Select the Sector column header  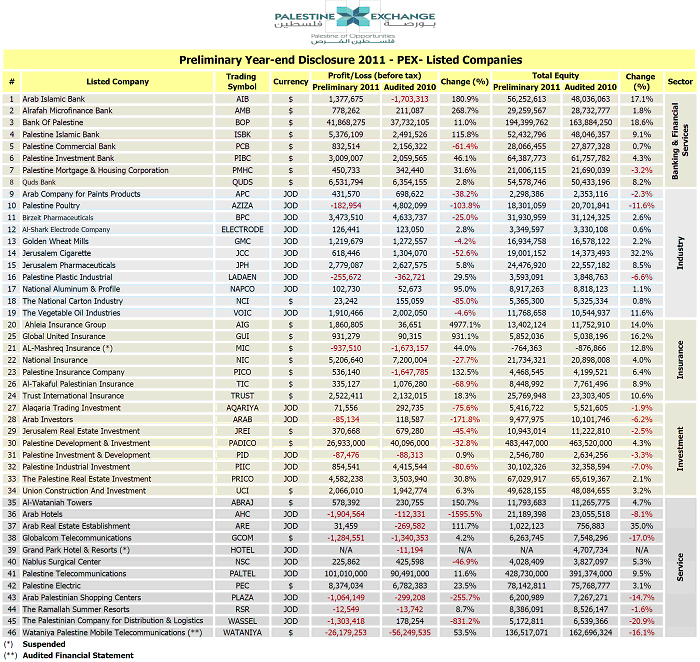click(x=680, y=81)
